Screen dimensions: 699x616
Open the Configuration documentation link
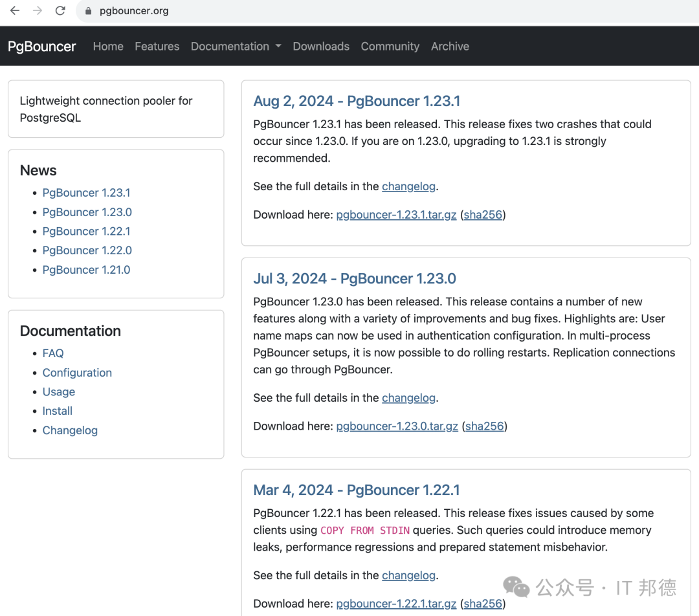(77, 373)
